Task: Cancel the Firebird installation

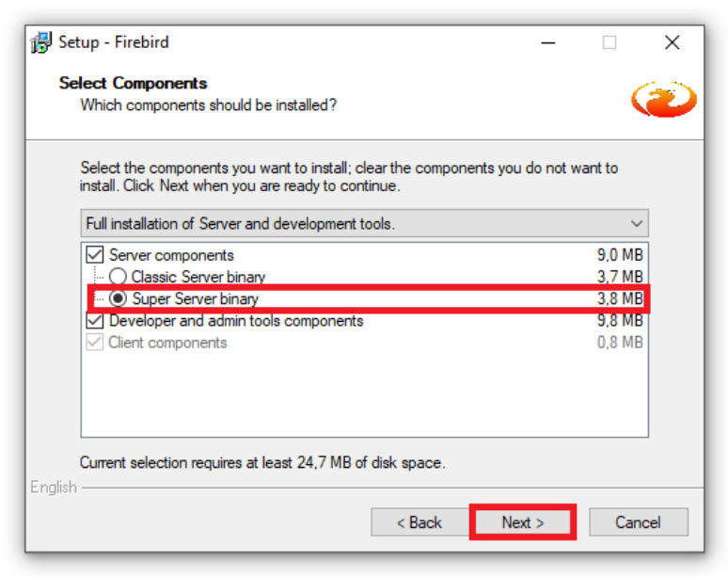Action: (638, 522)
